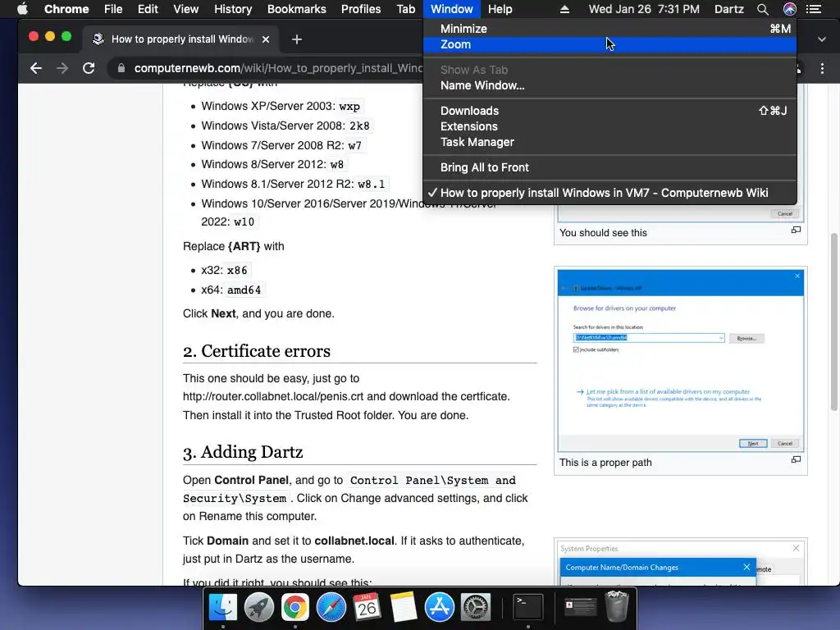Screen dimensions: 840x630
Task: Click minimized window thumbnail in Dock
Action: point(581,608)
